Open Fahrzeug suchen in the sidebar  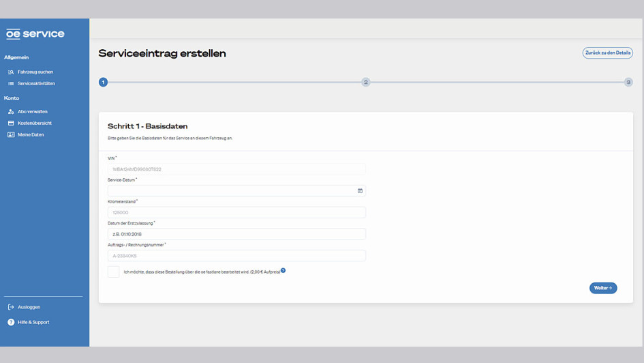[x=35, y=72]
